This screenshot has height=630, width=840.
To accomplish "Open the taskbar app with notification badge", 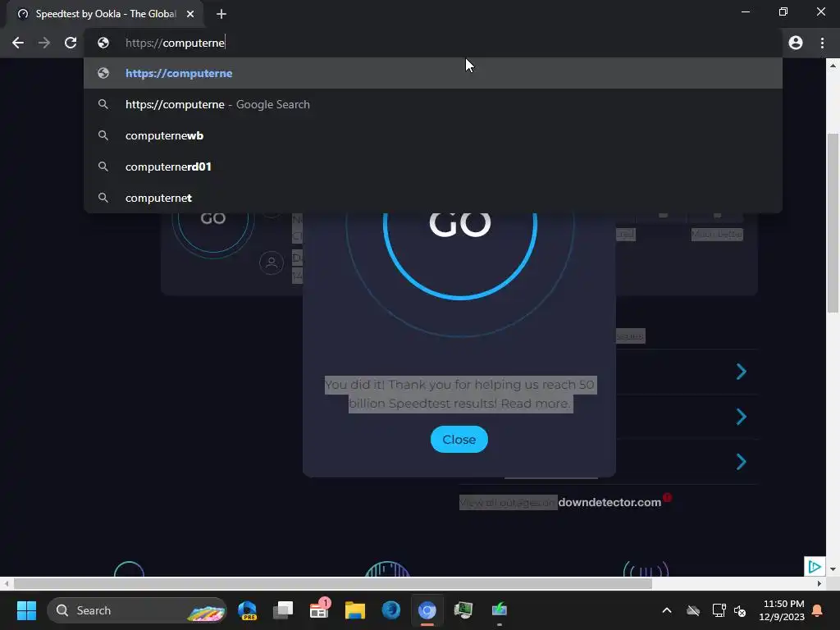I will point(319,610).
